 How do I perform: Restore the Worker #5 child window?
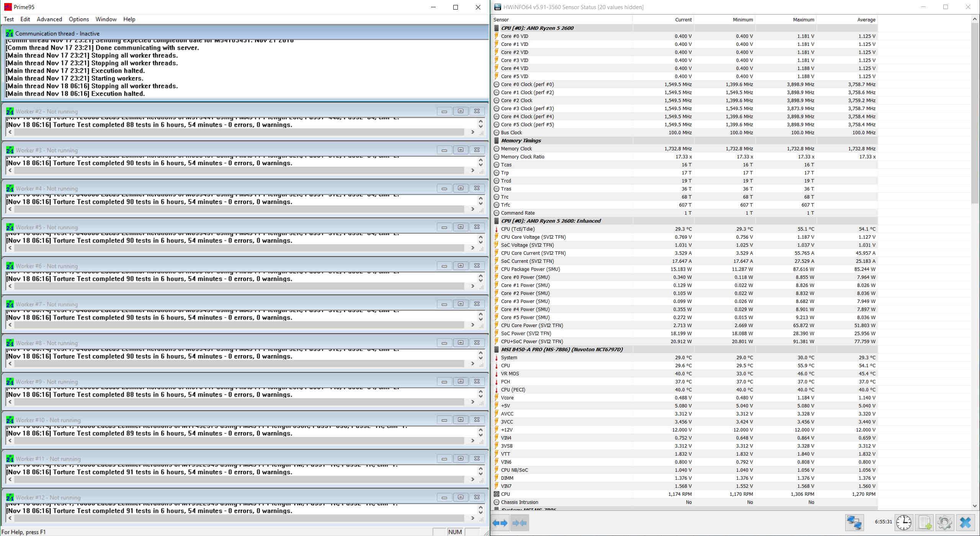point(461,227)
